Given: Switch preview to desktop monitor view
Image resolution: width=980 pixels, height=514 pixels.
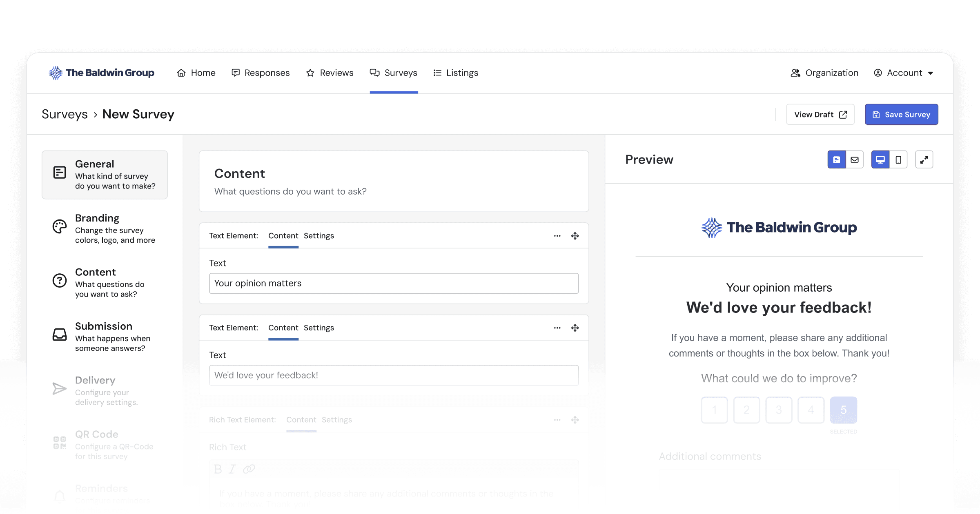Looking at the screenshot, I should coord(880,160).
